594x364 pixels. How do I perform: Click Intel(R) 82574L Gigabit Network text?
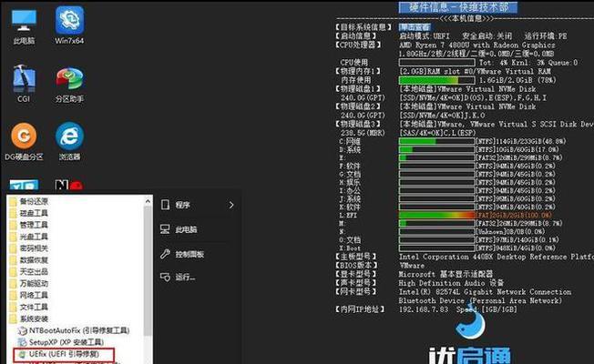[x=485, y=292]
